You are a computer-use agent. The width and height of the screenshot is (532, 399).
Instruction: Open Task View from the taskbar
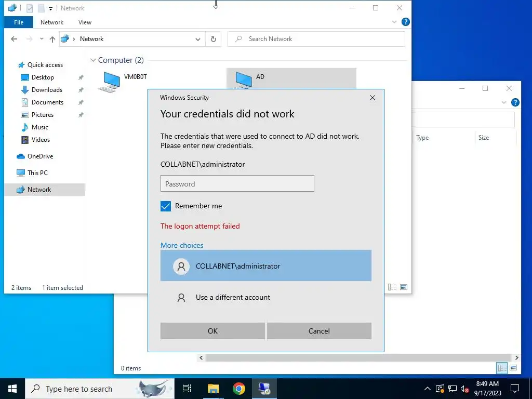click(x=187, y=389)
